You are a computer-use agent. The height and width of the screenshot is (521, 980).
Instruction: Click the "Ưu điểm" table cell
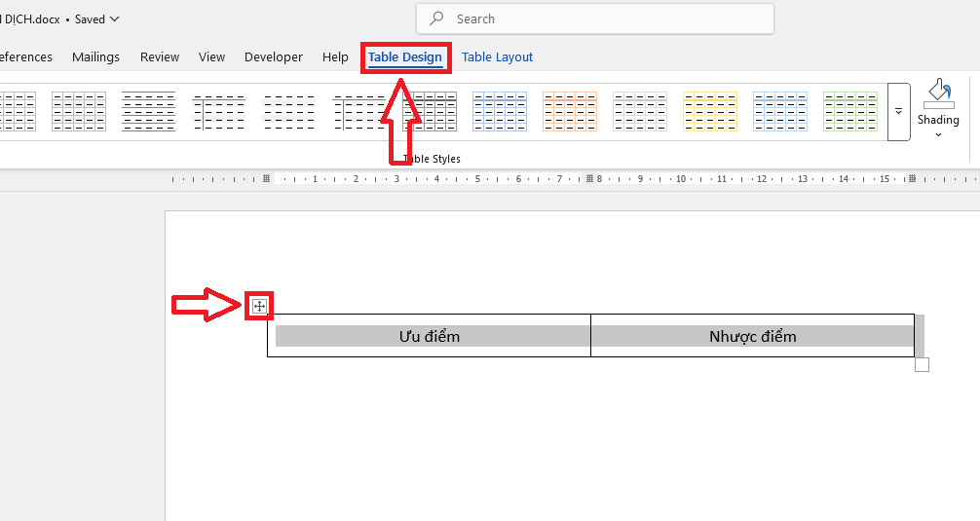click(x=429, y=336)
